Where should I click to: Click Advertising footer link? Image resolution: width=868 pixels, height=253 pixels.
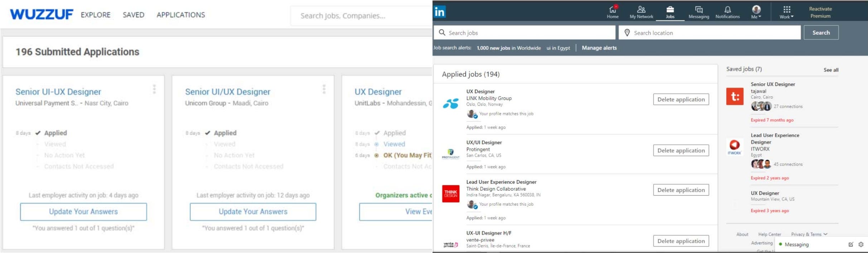click(762, 243)
